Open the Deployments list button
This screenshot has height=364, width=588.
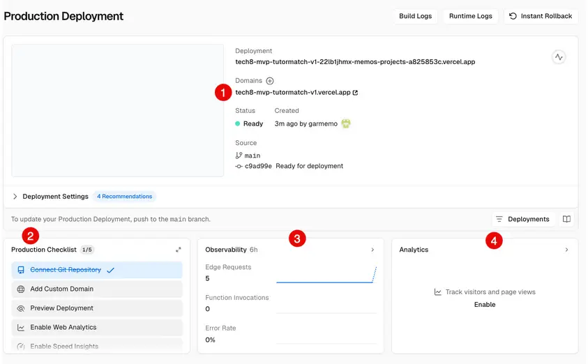[522, 219]
